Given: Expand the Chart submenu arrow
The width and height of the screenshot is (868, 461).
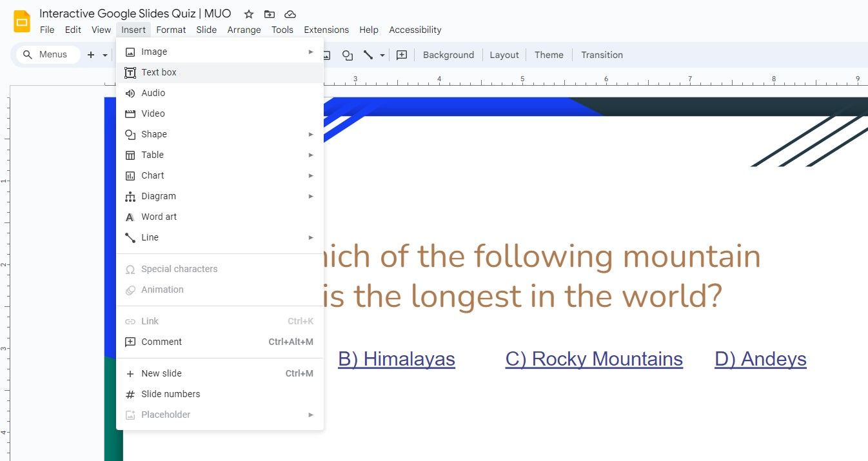Looking at the screenshot, I should tap(311, 175).
